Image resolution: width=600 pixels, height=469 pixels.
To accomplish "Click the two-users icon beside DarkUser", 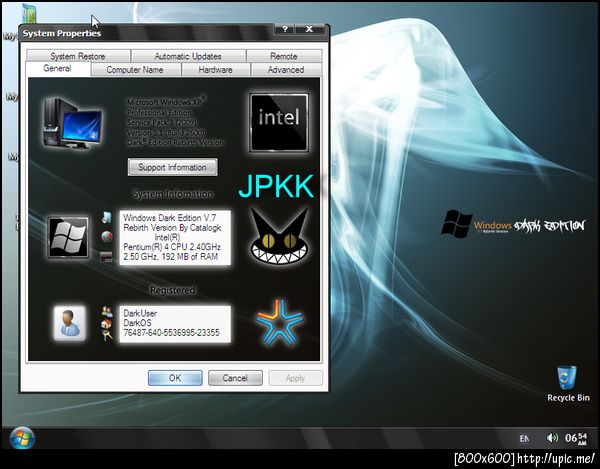I will click(x=107, y=312).
